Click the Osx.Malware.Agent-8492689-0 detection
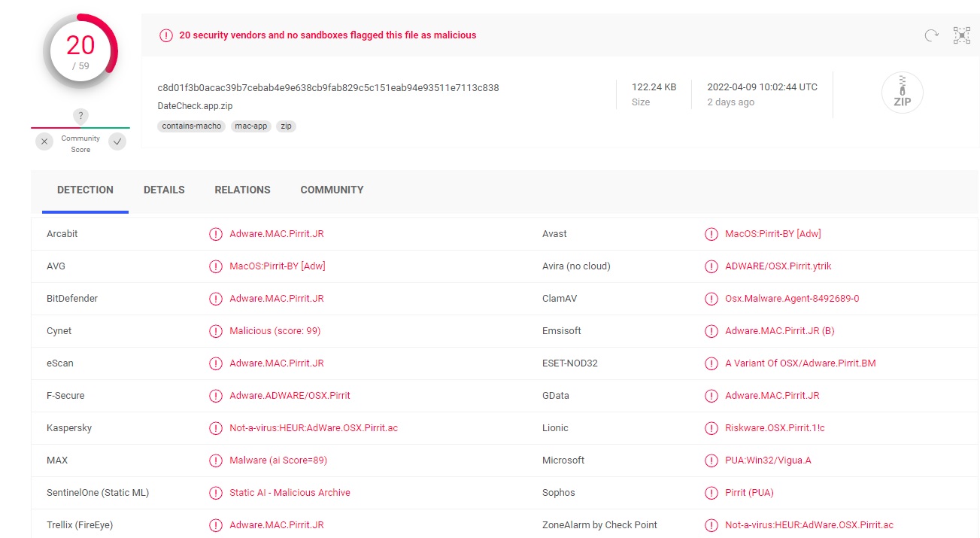This screenshot has height=538, width=980. 792,299
